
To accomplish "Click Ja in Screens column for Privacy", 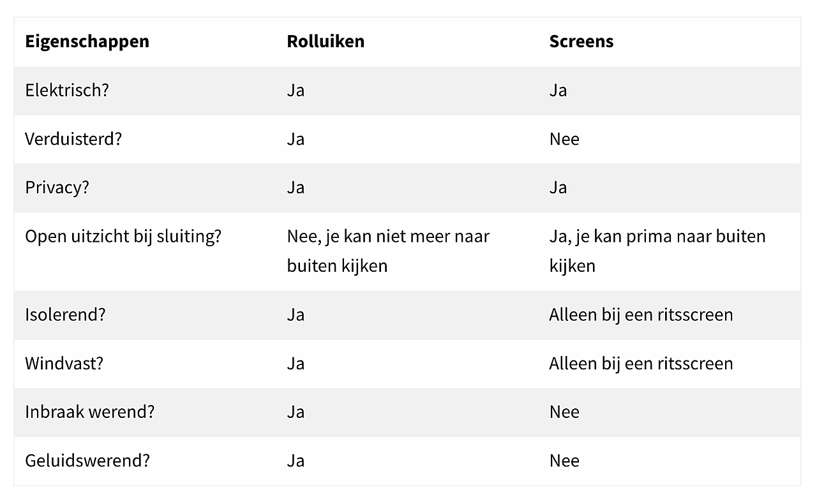I will pyautogui.click(x=558, y=188).
